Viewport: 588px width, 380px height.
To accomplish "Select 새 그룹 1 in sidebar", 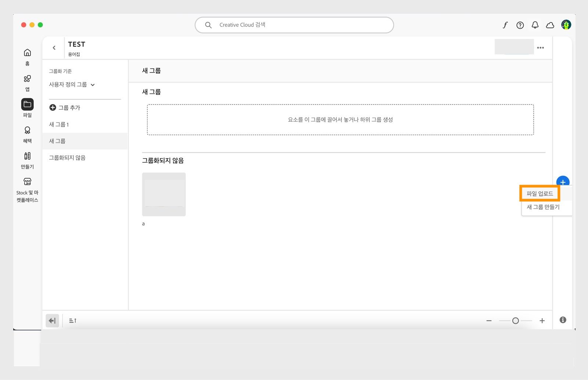I will pyautogui.click(x=85, y=124).
